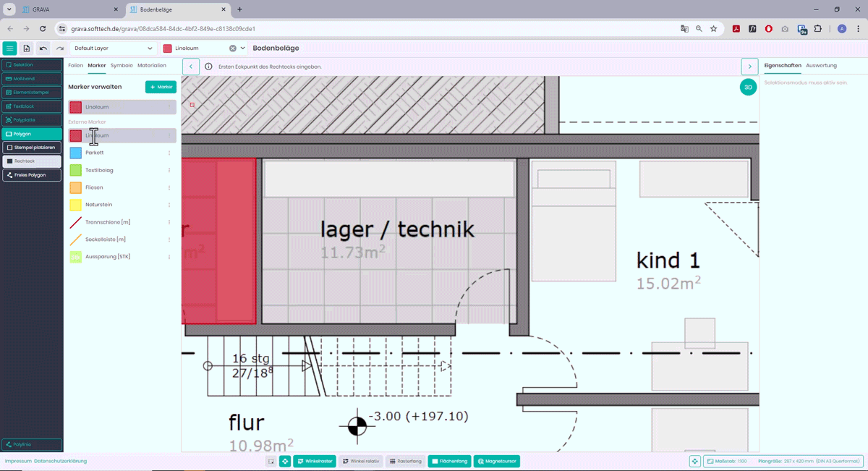Collapse the left panel with chevron
The image size is (868, 471).
(191, 67)
